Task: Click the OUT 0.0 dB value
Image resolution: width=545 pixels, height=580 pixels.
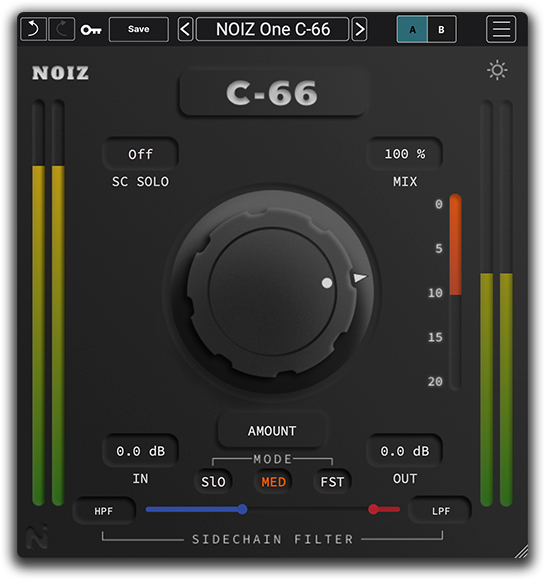Action: pyautogui.click(x=405, y=451)
